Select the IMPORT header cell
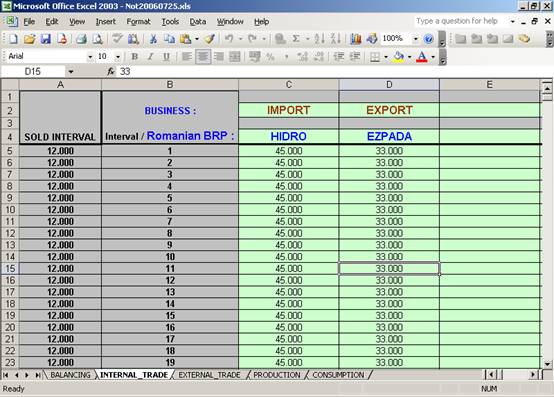This screenshot has height=397, width=554. click(289, 110)
